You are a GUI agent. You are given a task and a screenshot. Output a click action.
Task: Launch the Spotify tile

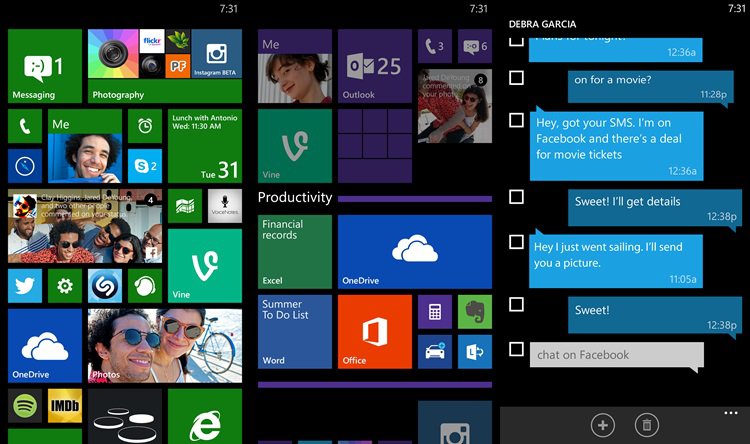25,406
